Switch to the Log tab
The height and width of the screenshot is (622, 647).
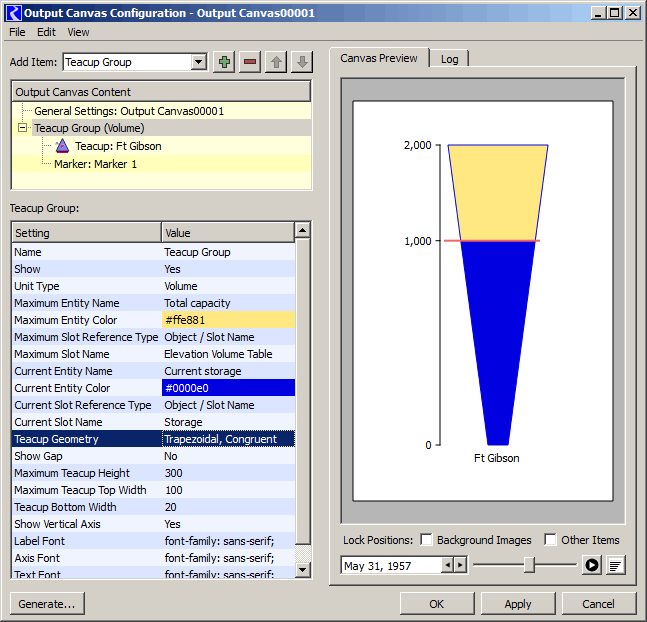coord(449,59)
